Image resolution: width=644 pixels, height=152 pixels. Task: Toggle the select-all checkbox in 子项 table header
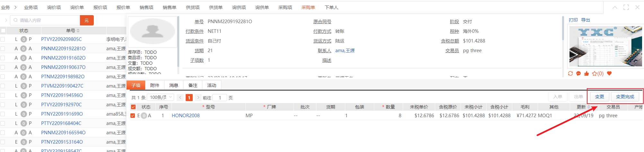click(x=133, y=107)
